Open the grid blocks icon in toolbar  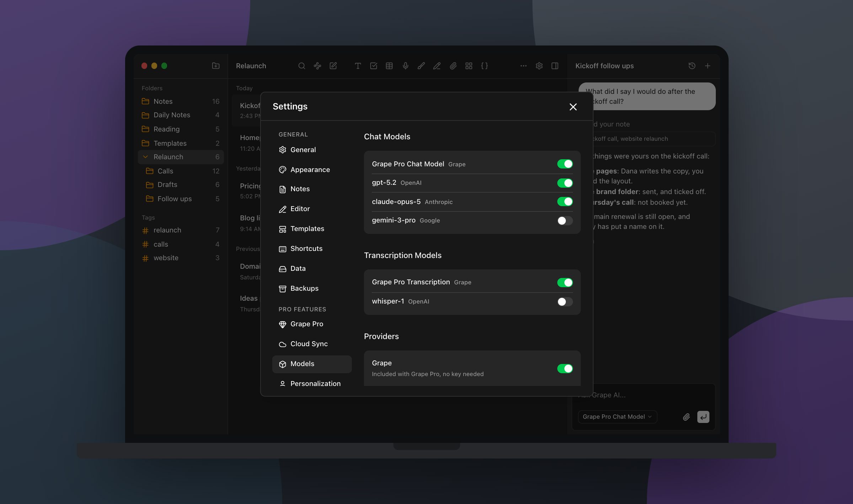(x=469, y=66)
